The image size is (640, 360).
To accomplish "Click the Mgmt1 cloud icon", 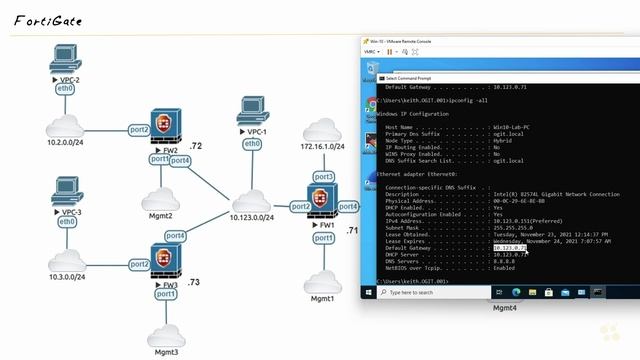I will click(x=322, y=282).
